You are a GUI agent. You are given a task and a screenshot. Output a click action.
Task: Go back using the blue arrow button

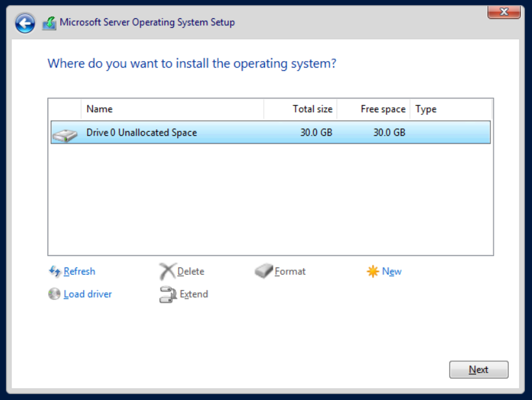point(25,23)
